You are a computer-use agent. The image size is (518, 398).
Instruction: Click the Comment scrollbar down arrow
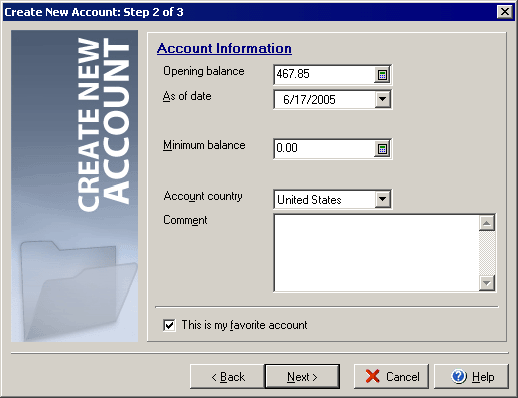pyautogui.click(x=487, y=283)
